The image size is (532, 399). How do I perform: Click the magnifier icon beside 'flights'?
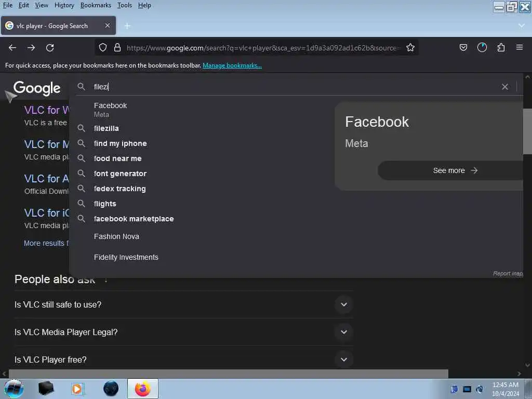coord(81,204)
